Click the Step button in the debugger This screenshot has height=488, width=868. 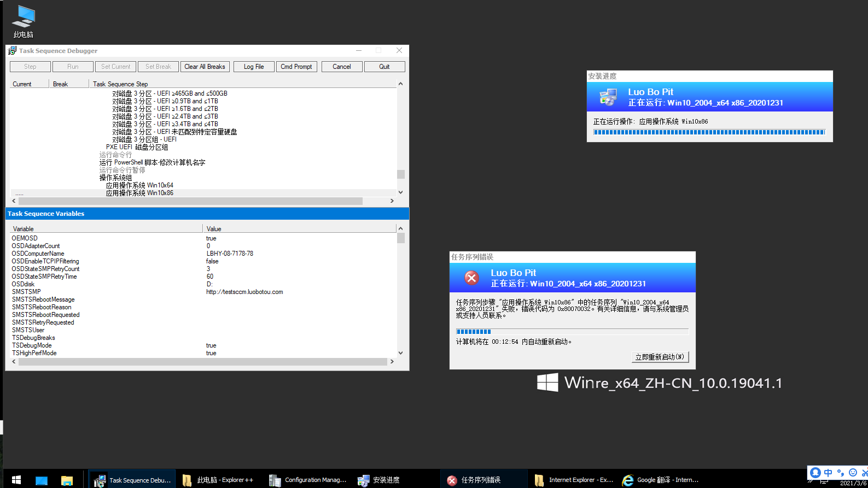(x=30, y=67)
